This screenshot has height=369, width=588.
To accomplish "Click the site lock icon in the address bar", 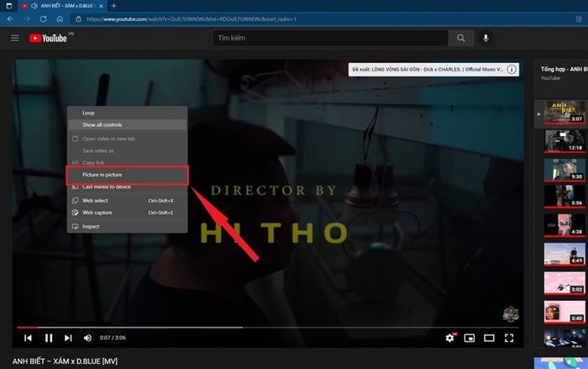I will pyautogui.click(x=78, y=18).
